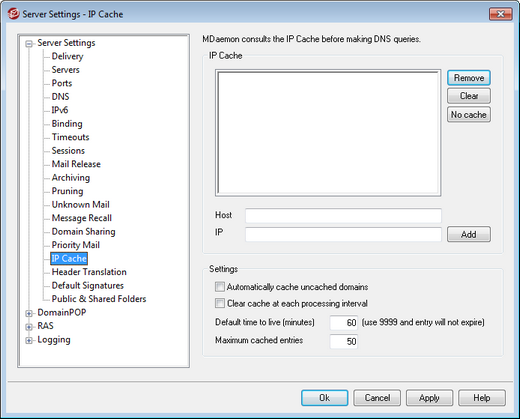
Task: Collapse the Server Settings tree node
Action: (29, 43)
